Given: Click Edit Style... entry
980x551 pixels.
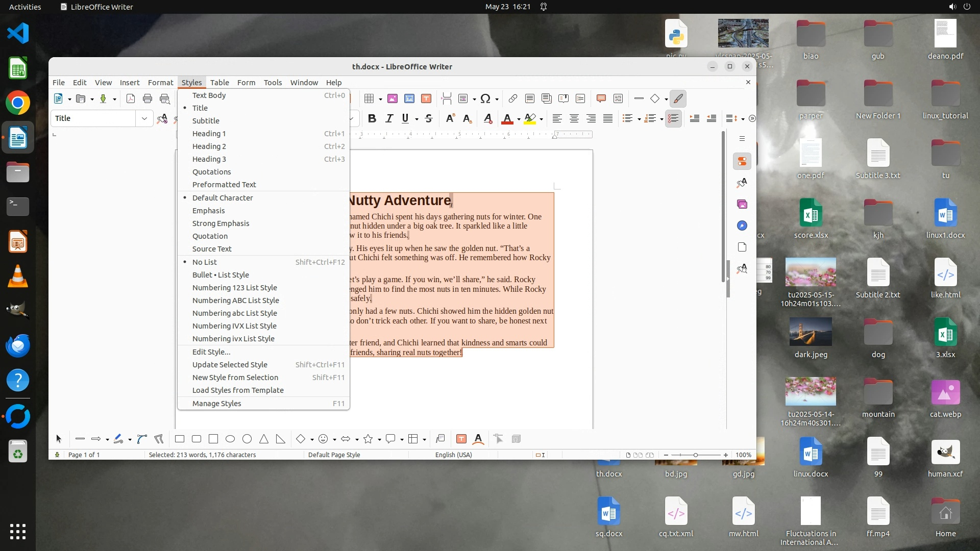Looking at the screenshot, I should (211, 352).
